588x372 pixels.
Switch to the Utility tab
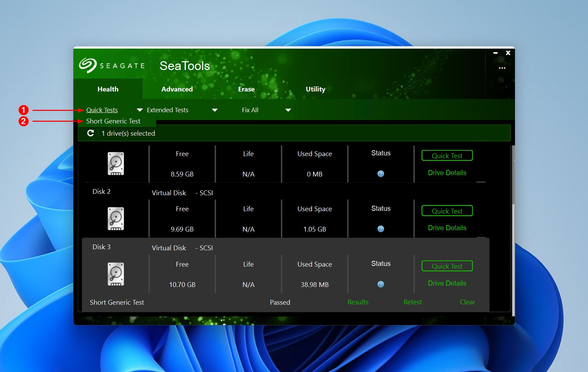(316, 89)
